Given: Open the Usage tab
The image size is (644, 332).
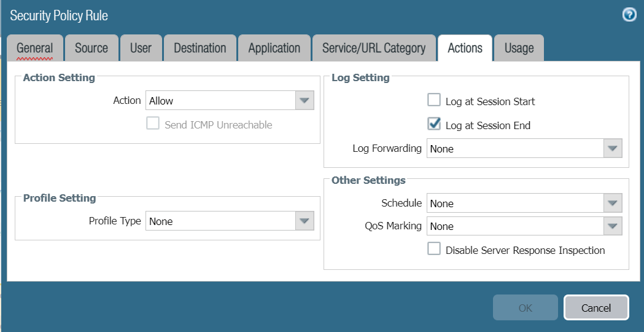Looking at the screenshot, I should coord(519,49).
